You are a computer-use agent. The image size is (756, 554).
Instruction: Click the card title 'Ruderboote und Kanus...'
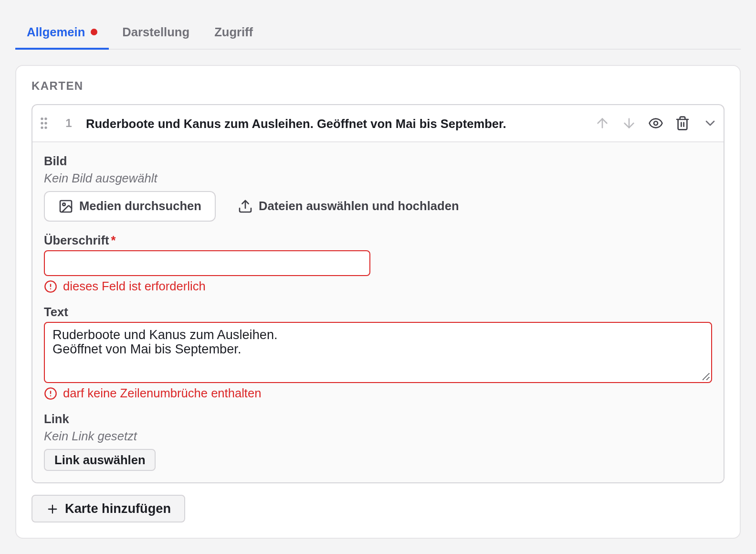click(x=296, y=124)
